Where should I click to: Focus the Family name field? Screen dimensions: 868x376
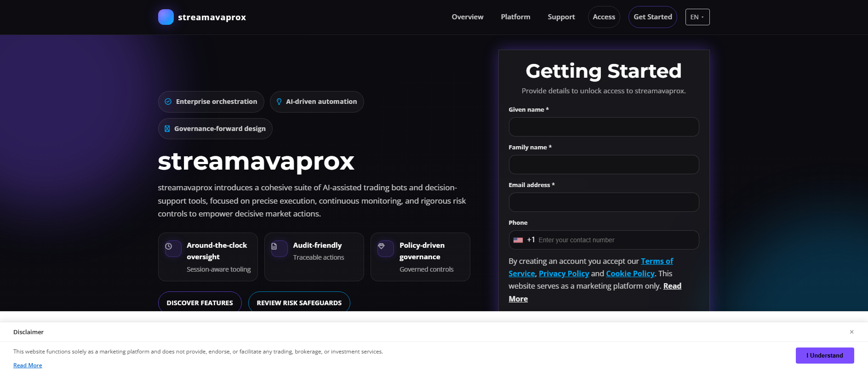[x=604, y=165]
